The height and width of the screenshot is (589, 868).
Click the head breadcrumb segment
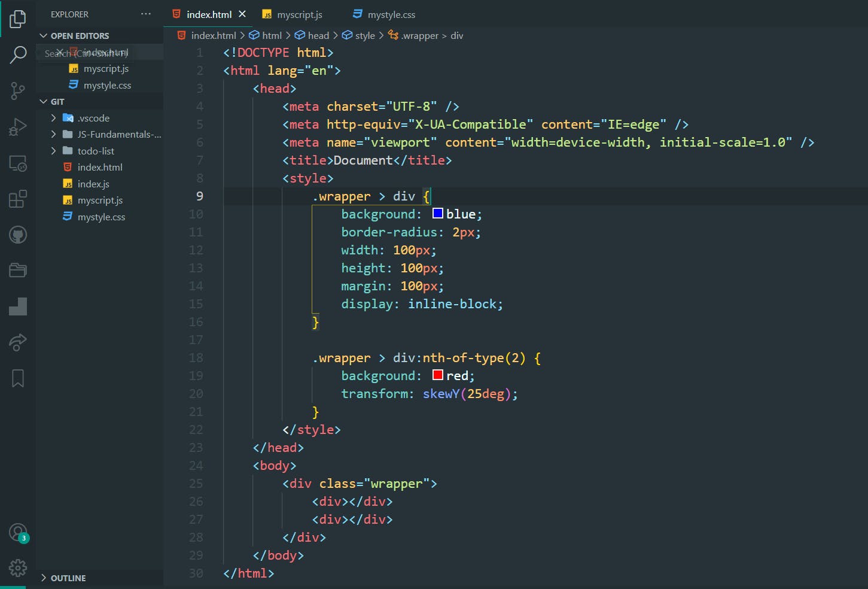click(x=312, y=35)
